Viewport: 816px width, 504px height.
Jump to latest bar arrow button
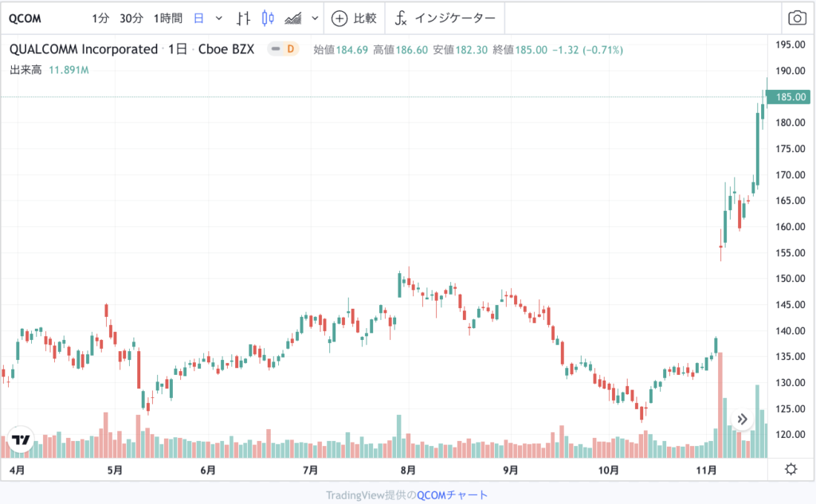[742, 420]
